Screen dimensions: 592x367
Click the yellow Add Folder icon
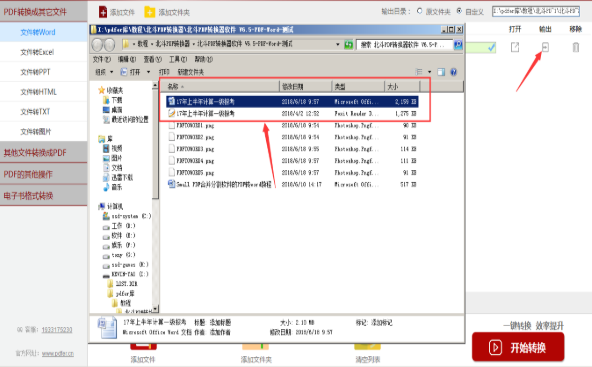tap(150, 12)
